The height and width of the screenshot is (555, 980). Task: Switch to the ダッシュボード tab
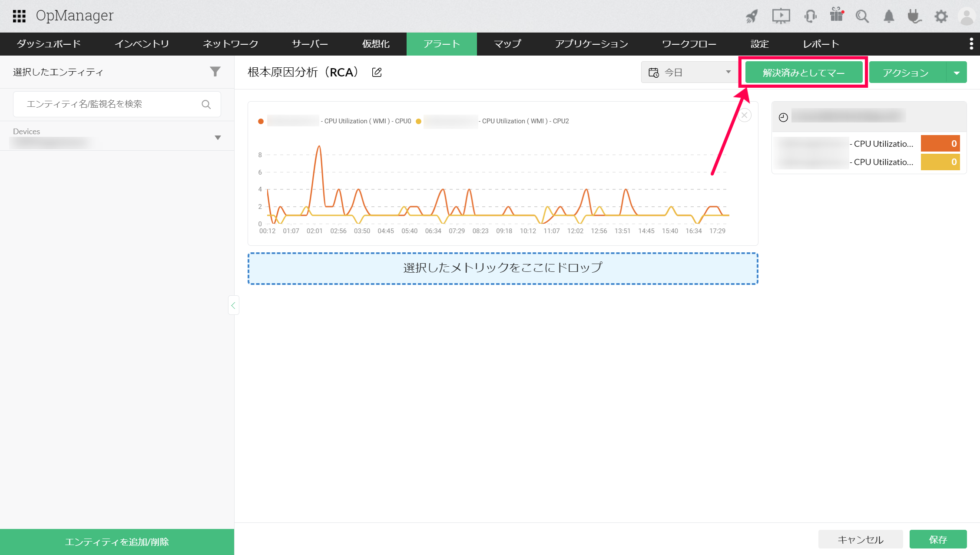(49, 44)
